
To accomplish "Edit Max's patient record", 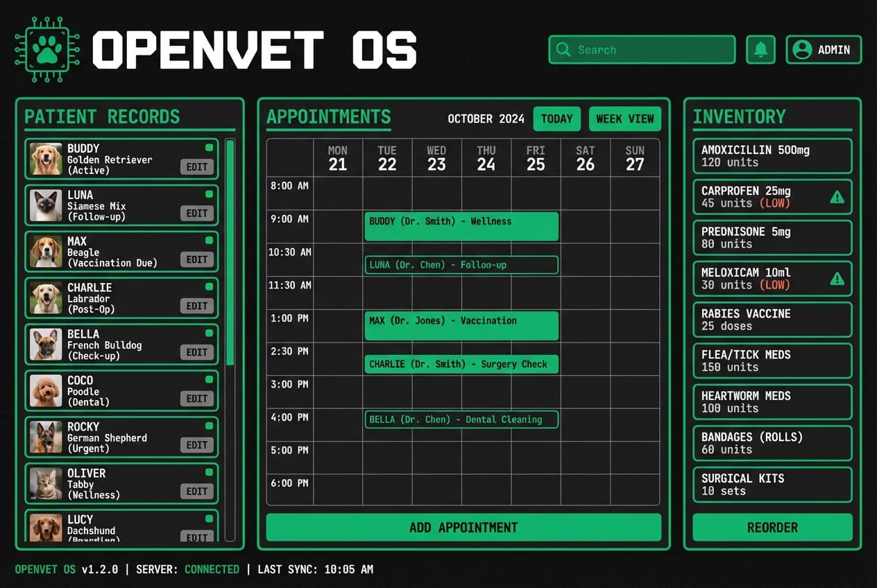I will click(x=196, y=259).
